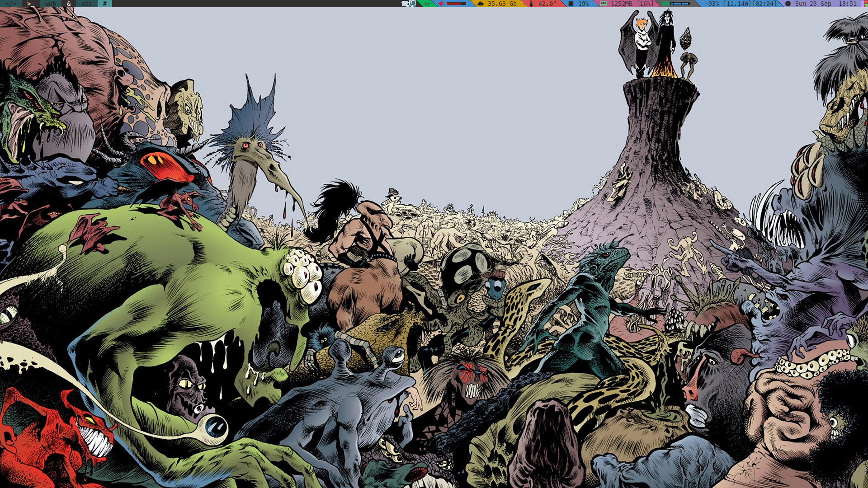The width and height of the screenshot is (868, 488).
Task: Click the 35.63 Gb storage readout
Action: click(x=502, y=4)
